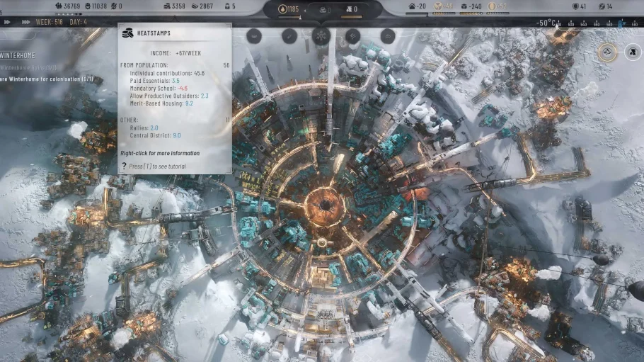The height and width of the screenshot is (362, 644).
Task: Click the white round button at the far right
Action: pos(633,52)
